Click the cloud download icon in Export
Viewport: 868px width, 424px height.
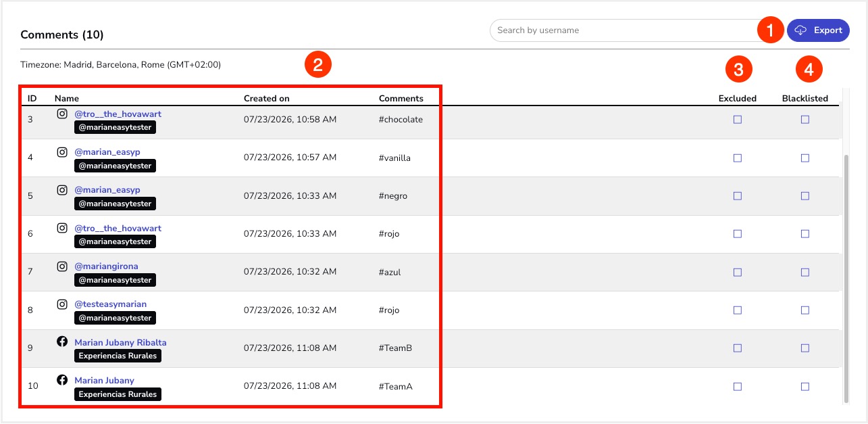(800, 30)
